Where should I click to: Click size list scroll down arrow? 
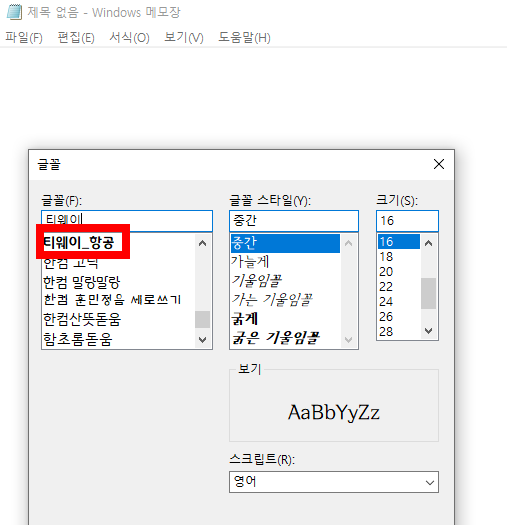click(x=429, y=331)
